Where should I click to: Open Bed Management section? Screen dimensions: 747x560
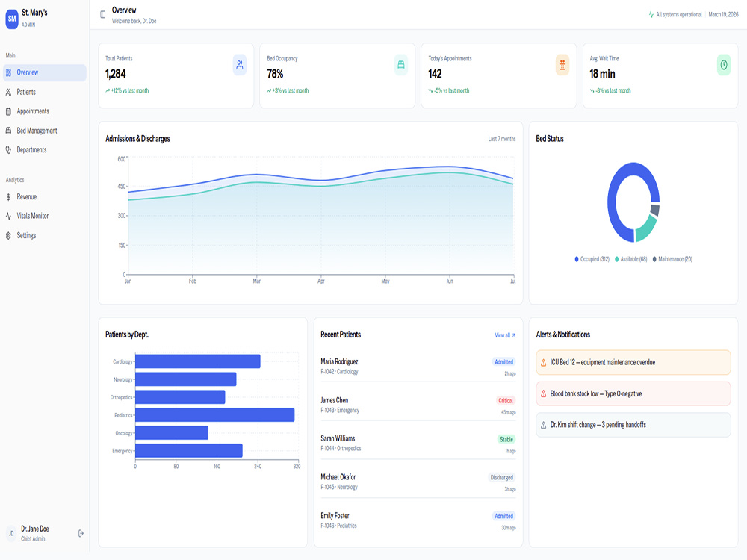tap(45, 131)
